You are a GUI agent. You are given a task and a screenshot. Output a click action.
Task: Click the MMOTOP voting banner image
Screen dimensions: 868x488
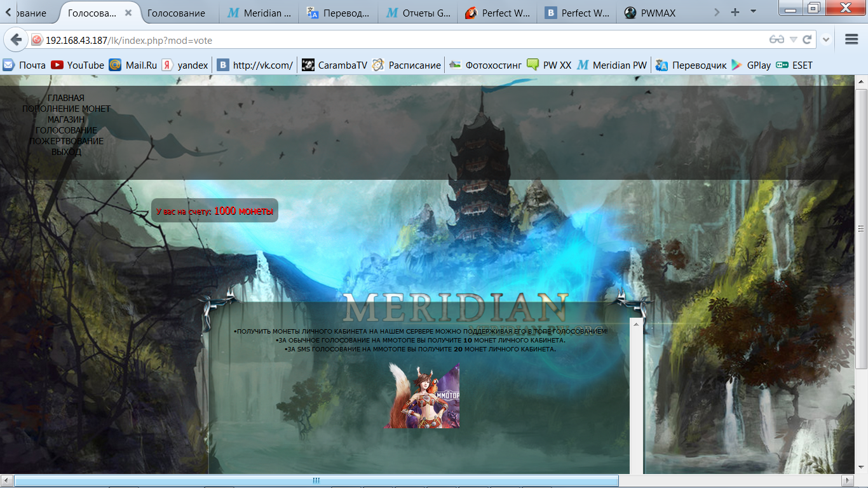click(422, 395)
